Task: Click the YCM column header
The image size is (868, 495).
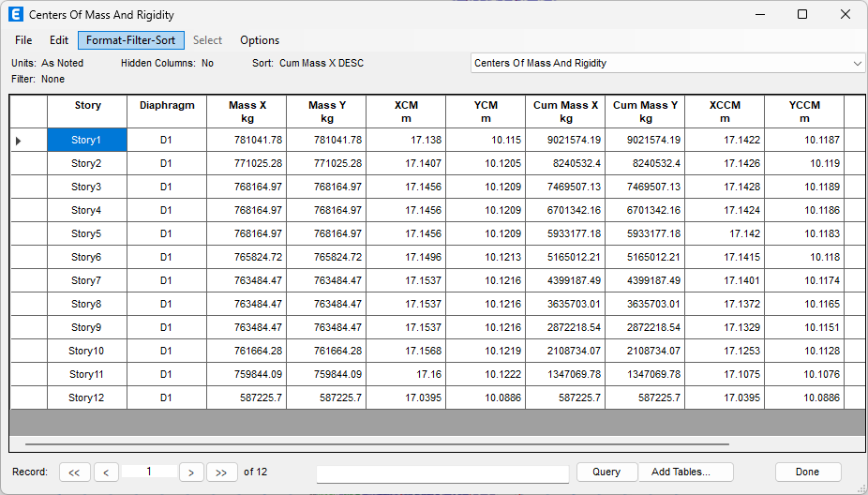Action: [x=486, y=112]
